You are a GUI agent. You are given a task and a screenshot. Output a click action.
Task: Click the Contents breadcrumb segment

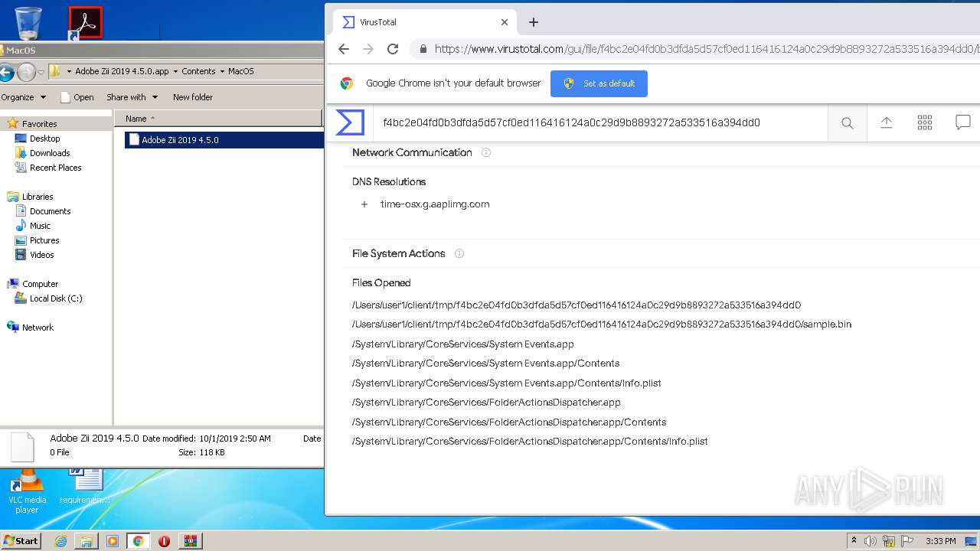pyautogui.click(x=198, y=71)
